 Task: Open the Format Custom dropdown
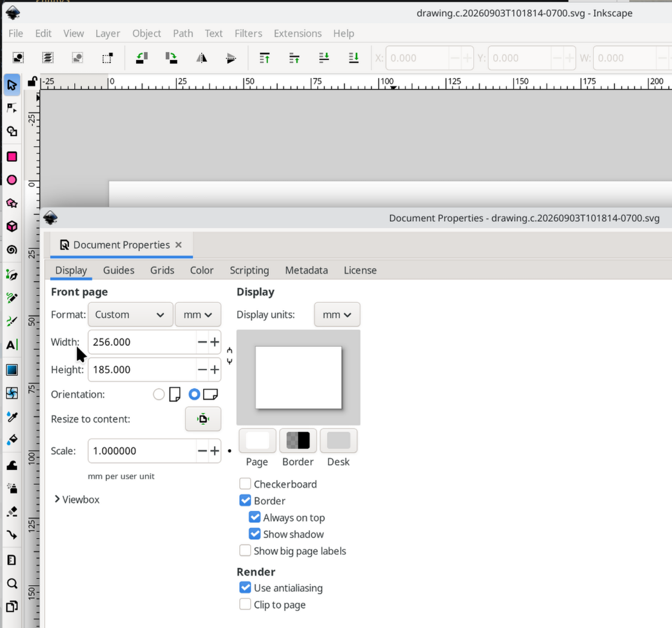click(131, 315)
